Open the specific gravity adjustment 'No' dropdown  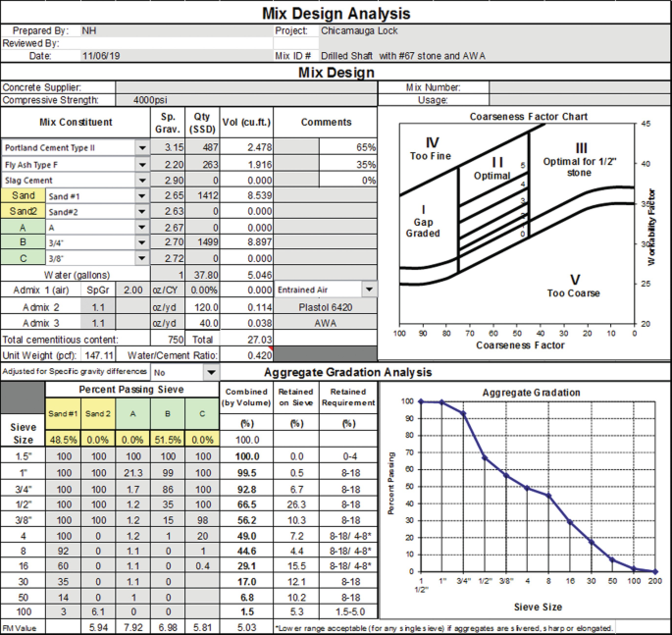211,373
